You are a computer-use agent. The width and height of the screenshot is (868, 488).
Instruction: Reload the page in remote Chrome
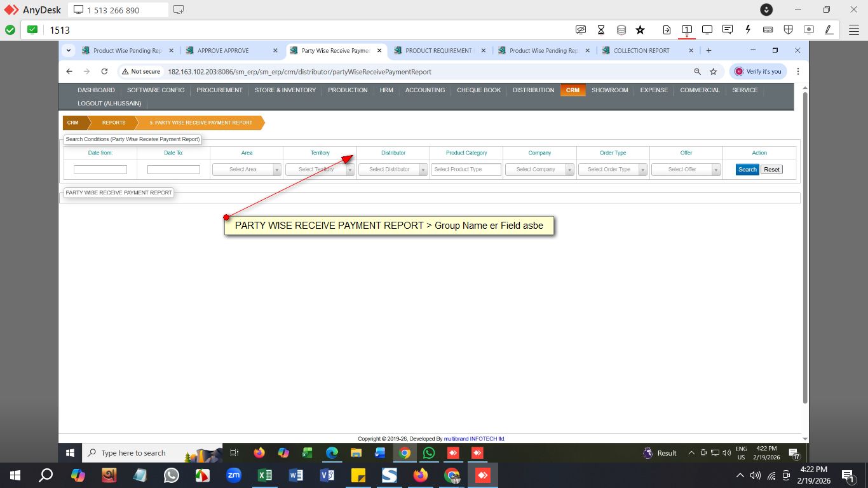tap(104, 72)
